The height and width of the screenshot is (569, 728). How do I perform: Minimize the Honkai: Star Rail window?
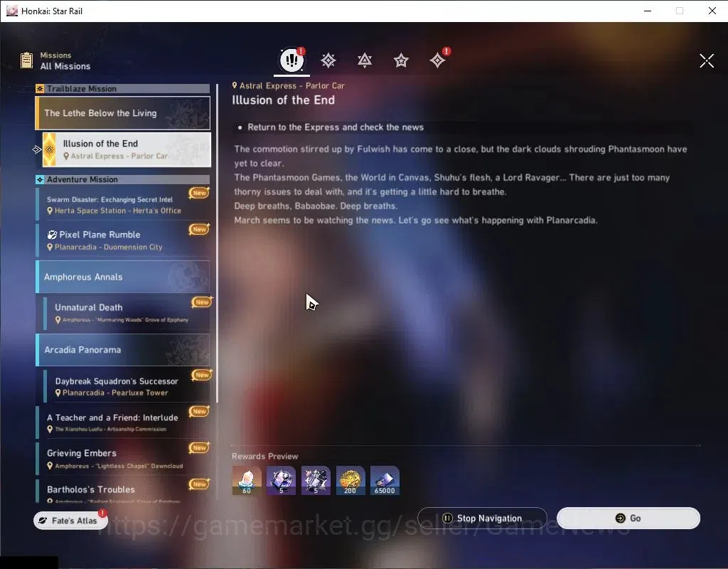(x=648, y=11)
